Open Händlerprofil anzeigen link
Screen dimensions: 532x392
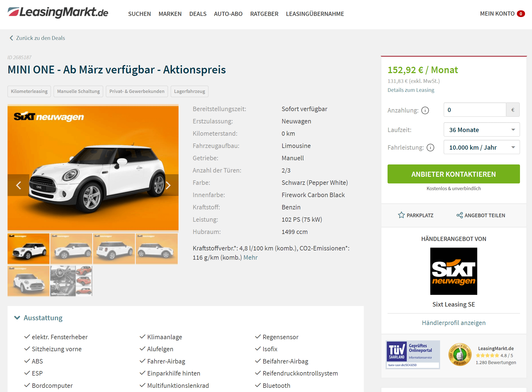tap(453, 323)
